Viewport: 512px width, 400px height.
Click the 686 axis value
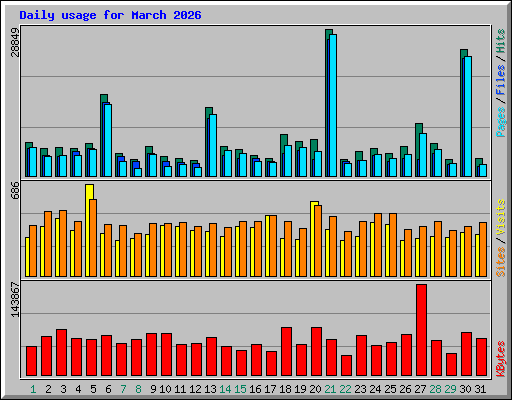[15, 190]
